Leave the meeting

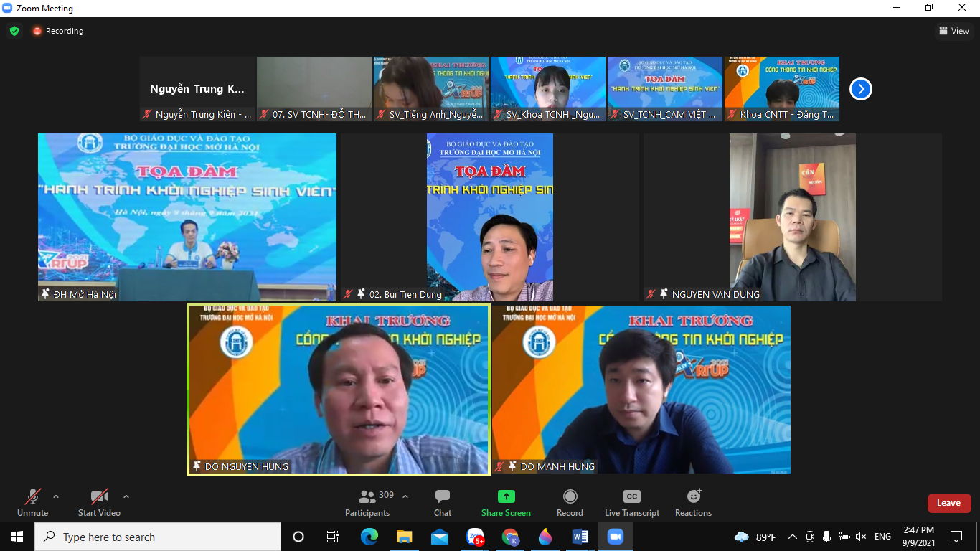coord(949,503)
